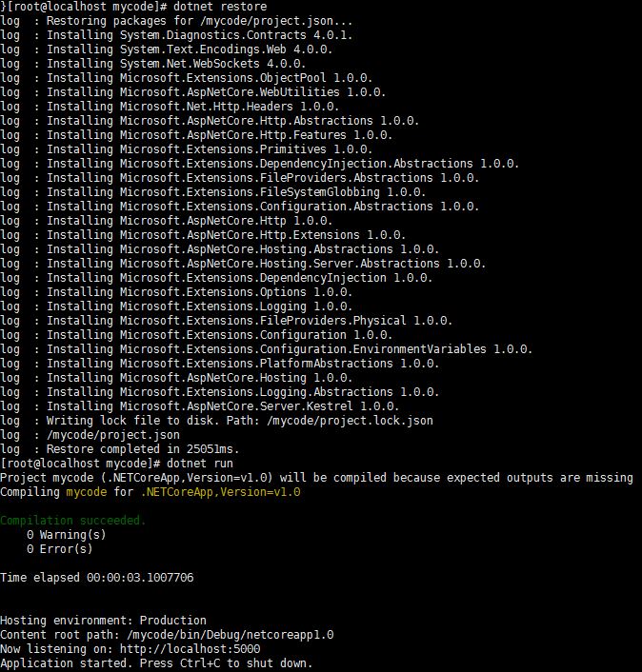Click the yellow 'mycode' project name
Viewport: 642px width, 672px height.
pyautogui.click(x=86, y=492)
